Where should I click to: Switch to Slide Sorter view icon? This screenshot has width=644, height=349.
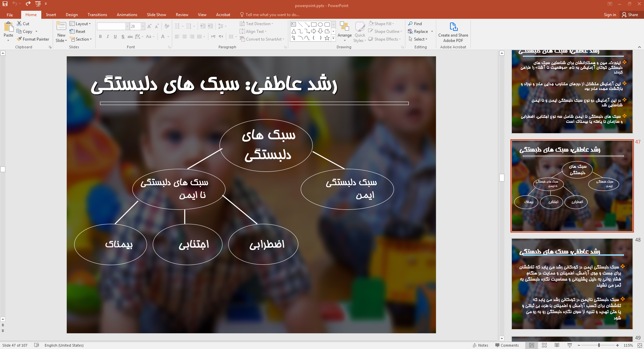[544, 345]
